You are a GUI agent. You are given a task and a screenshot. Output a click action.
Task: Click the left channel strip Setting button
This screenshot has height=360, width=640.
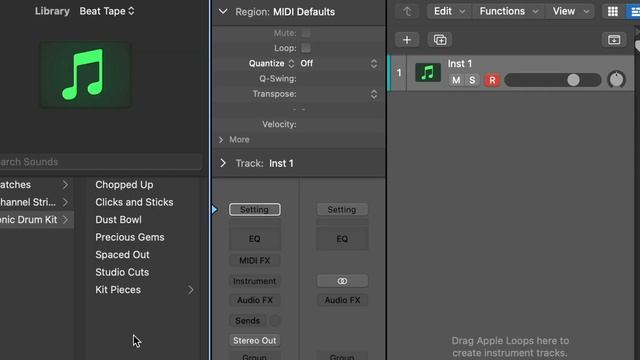coord(254,209)
